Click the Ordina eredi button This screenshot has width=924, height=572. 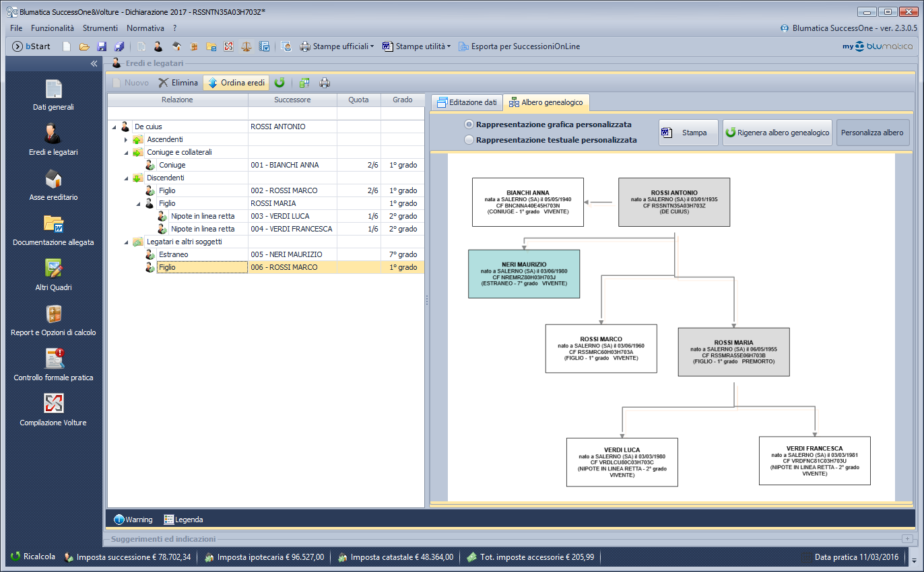(x=236, y=83)
